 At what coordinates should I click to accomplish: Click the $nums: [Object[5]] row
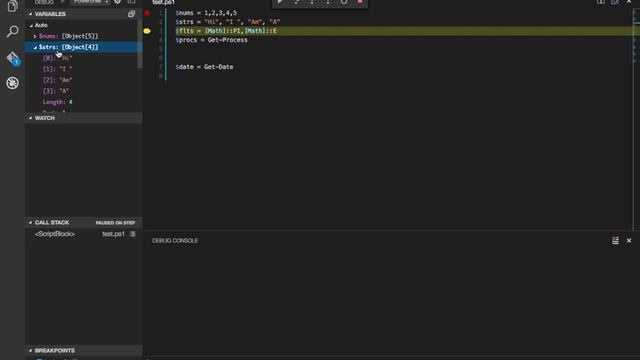click(84, 36)
